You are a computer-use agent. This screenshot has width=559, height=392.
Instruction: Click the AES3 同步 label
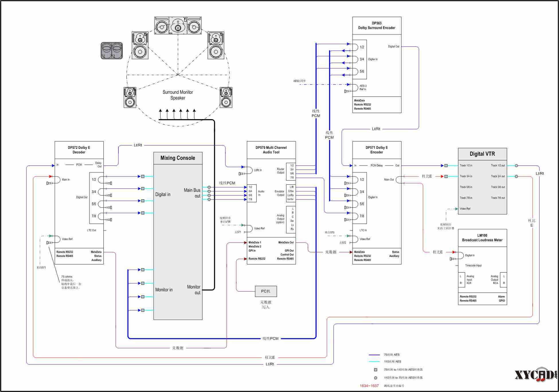[299, 81]
